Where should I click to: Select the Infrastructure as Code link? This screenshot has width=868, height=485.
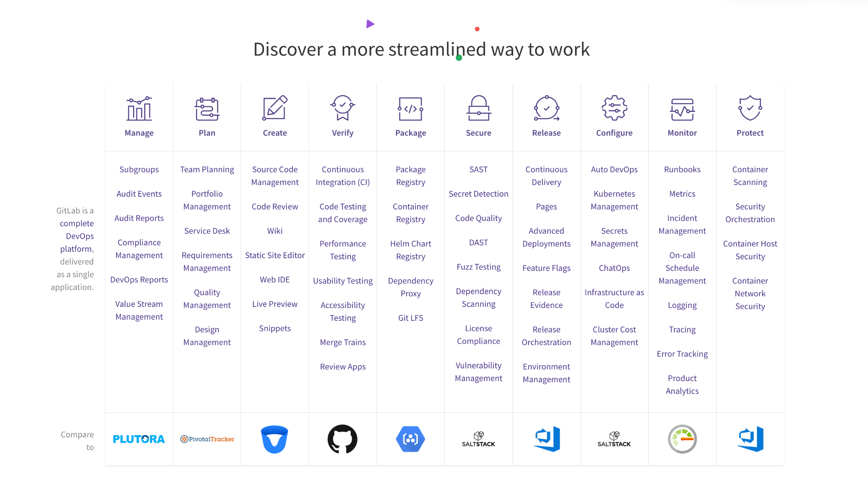(614, 298)
